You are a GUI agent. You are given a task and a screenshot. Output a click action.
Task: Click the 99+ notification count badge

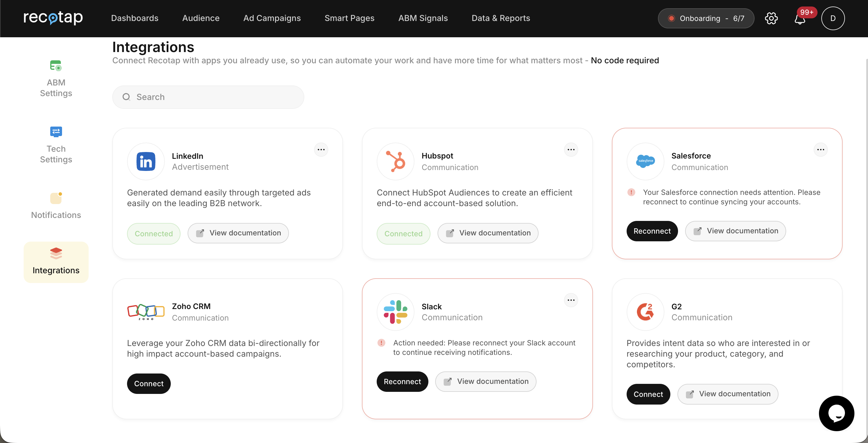click(x=807, y=12)
